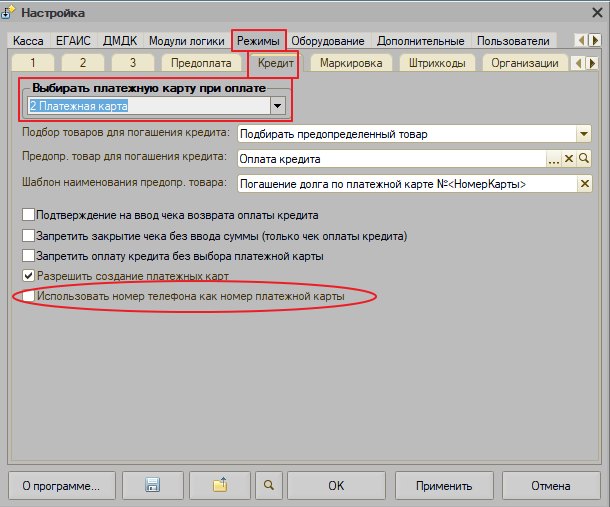Open the Организации sub-tab

tap(524, 63)
